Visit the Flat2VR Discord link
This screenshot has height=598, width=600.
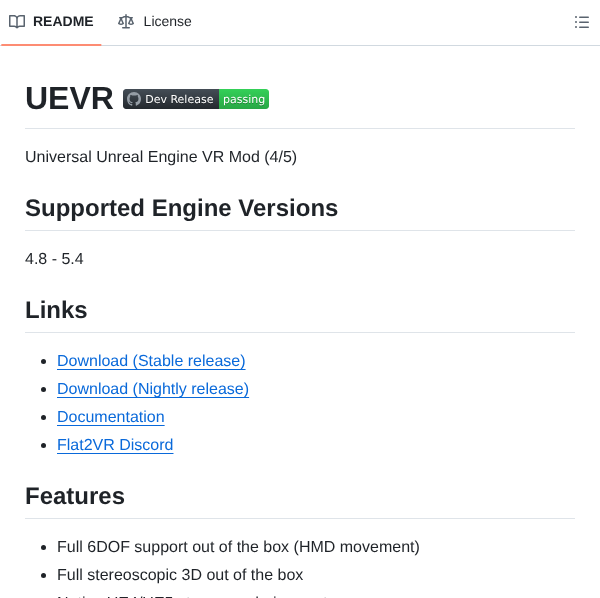coord(115,445)
